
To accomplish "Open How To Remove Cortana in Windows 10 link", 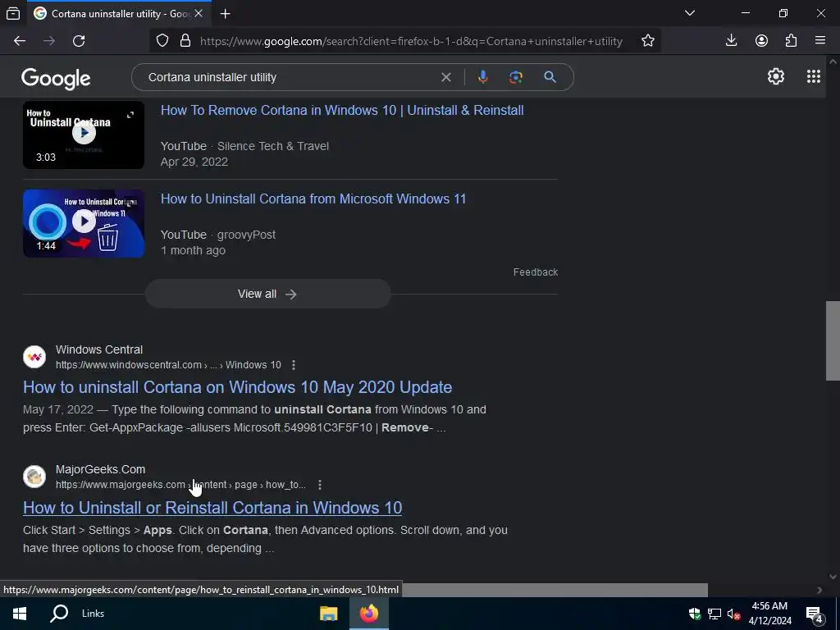I will [342, 111].
